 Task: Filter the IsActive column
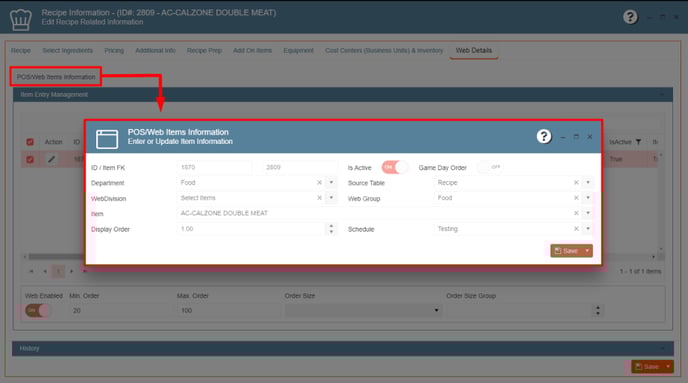click(638, 142)
